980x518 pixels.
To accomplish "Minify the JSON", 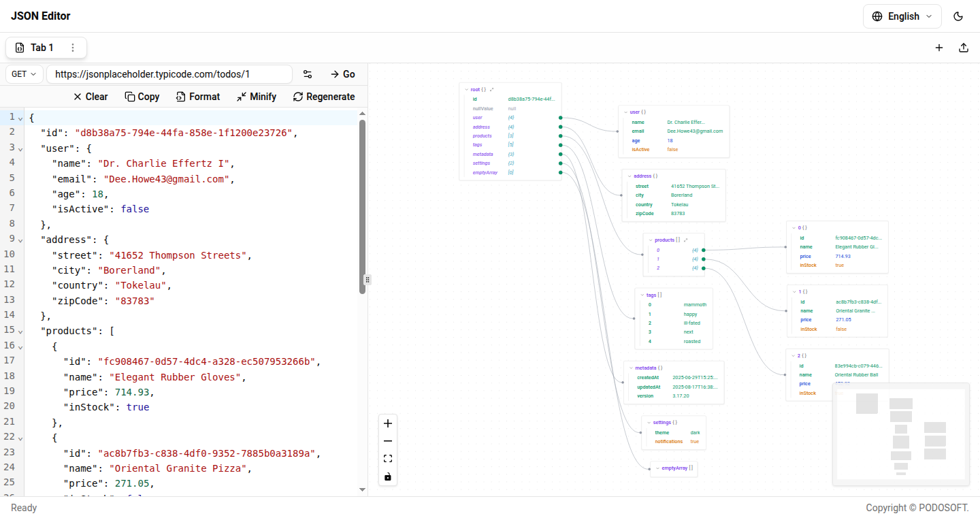I will (x=257, y=97).
